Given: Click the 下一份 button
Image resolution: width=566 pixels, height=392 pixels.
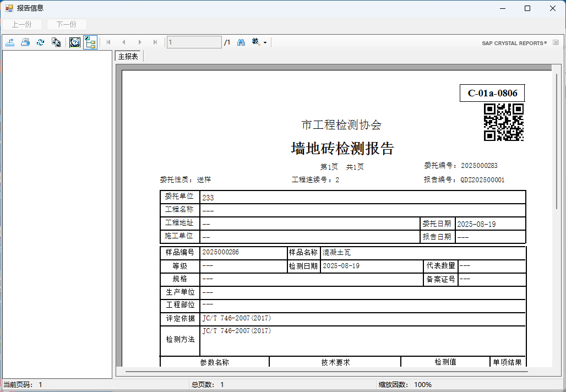Looking at the screenshot, I should pos(67,24).
